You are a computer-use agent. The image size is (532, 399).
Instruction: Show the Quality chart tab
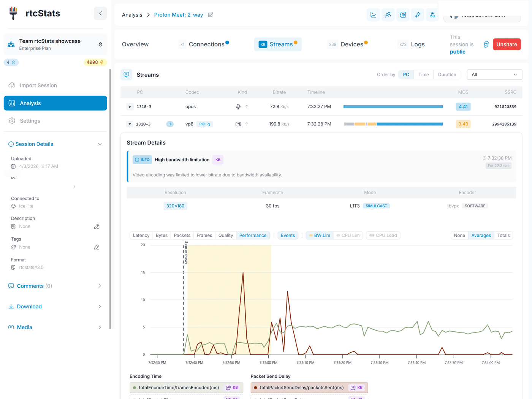pyautogui.click(x=226, y=236)
